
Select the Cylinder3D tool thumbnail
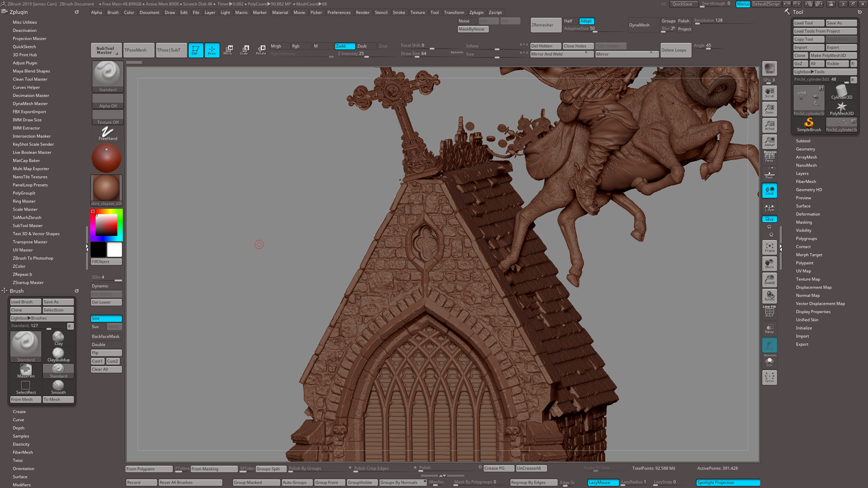click(841, 92)
